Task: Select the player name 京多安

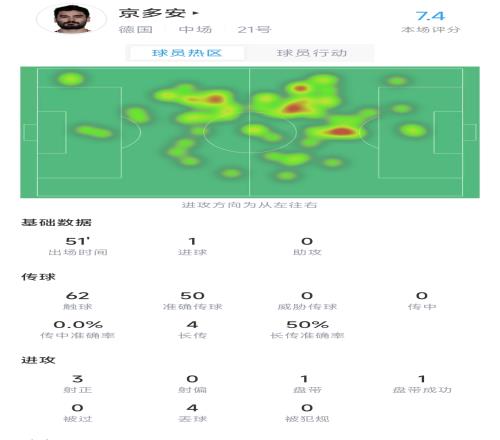Action: (152, 13)
